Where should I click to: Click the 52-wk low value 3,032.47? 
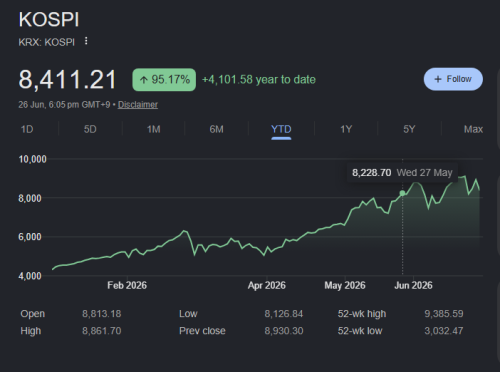click(444, 331)
